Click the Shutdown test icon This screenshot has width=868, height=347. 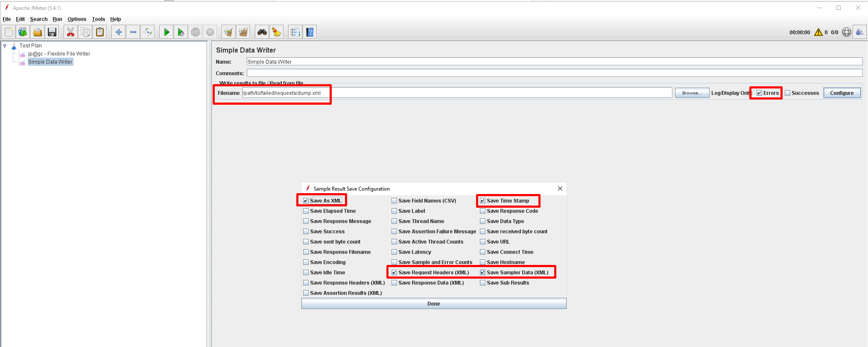(210, 32)
